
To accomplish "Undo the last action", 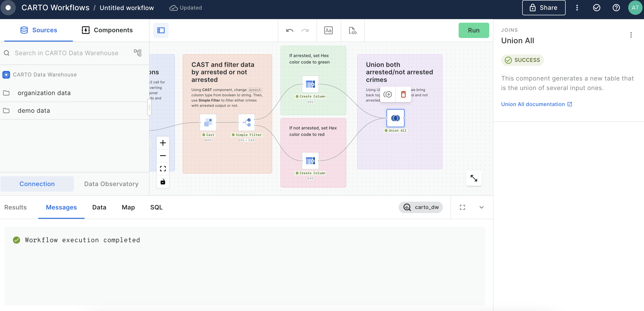I will point(290,30).
